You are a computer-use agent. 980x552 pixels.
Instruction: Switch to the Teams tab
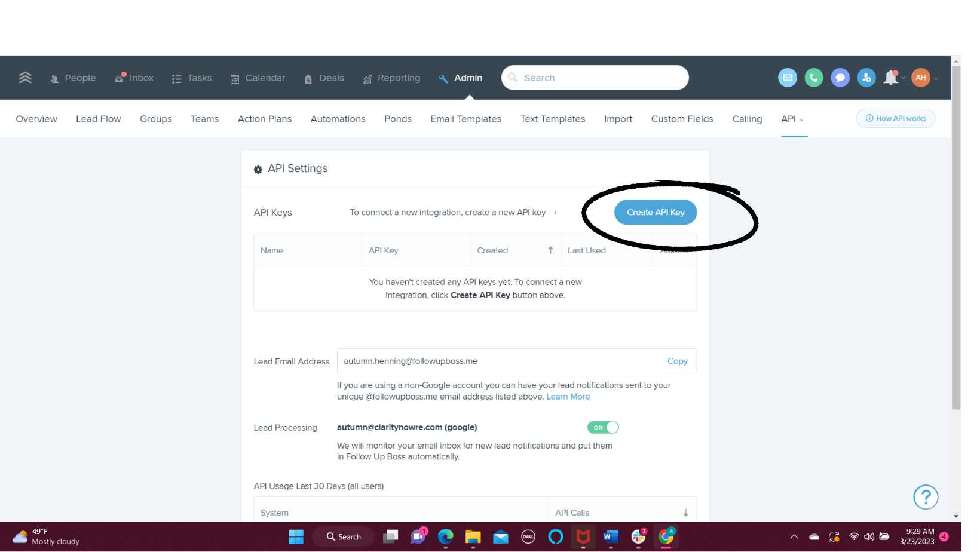click(205, 119)
